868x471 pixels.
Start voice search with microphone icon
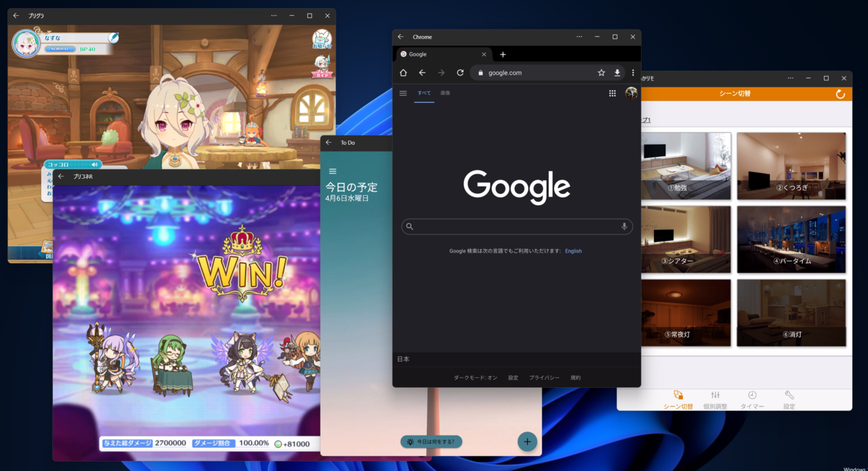tap(624, 226)
